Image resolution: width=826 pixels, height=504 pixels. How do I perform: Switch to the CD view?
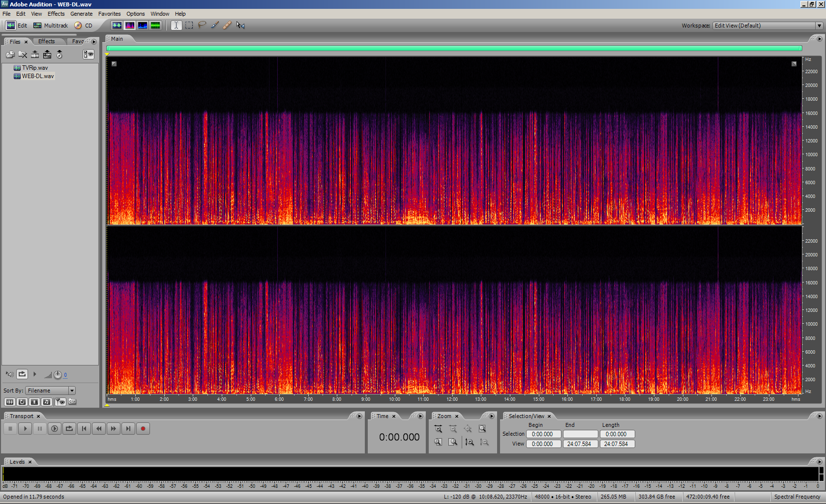coord(83,26)
